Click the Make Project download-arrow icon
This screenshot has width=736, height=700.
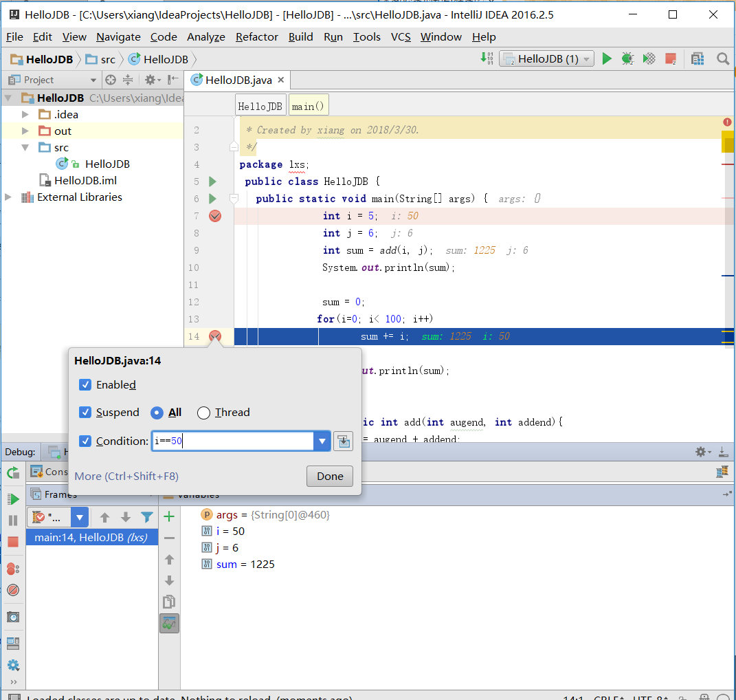pyautogui.click(x=487, y=58)
